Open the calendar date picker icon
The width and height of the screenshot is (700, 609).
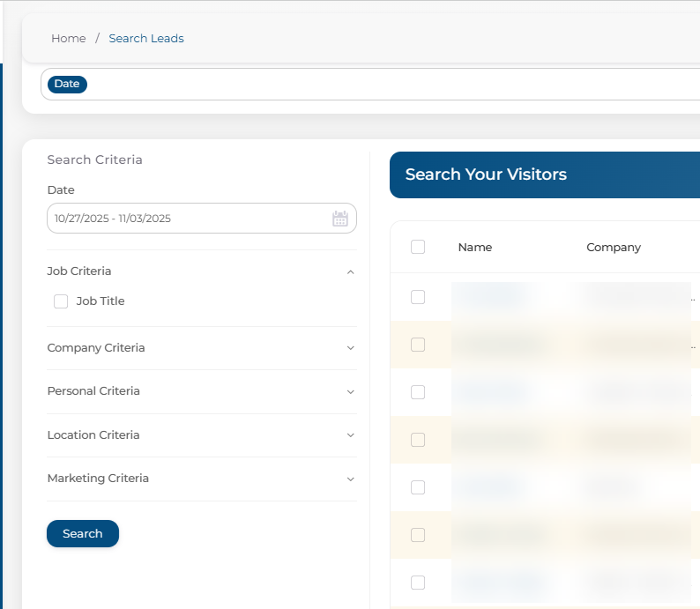pyautogui.click(x=340, y=219)
